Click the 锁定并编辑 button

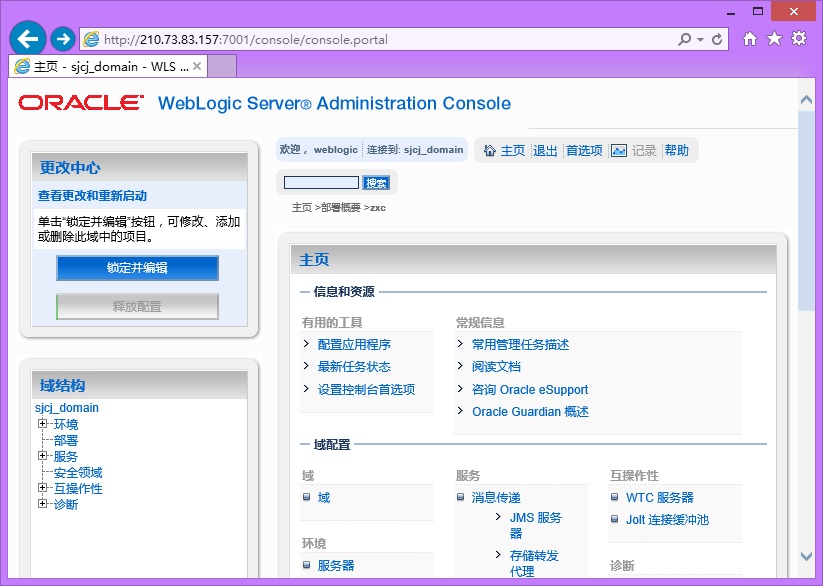(138, 268)
